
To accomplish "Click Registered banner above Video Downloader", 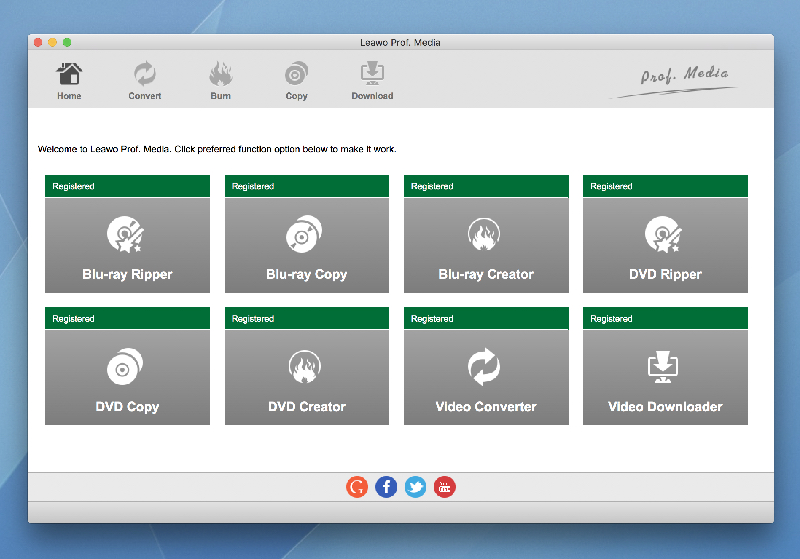I will click(x=665, y=318).
